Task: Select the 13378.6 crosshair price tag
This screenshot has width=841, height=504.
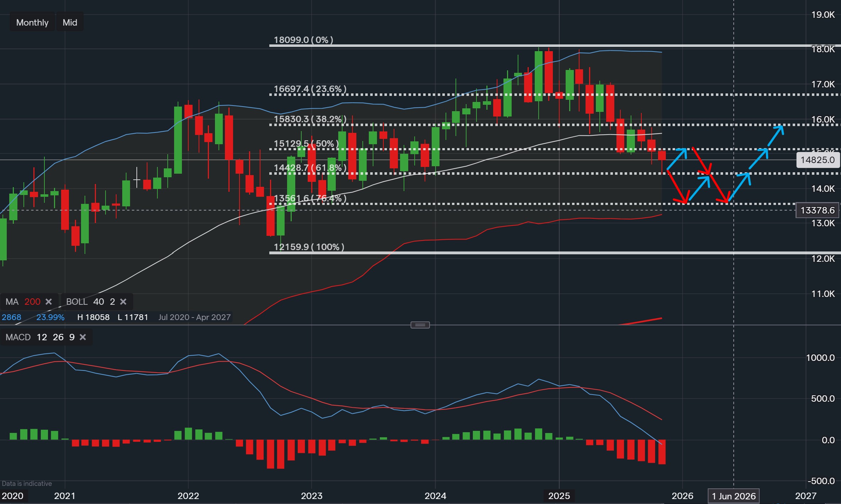Action: coord(818,210)
